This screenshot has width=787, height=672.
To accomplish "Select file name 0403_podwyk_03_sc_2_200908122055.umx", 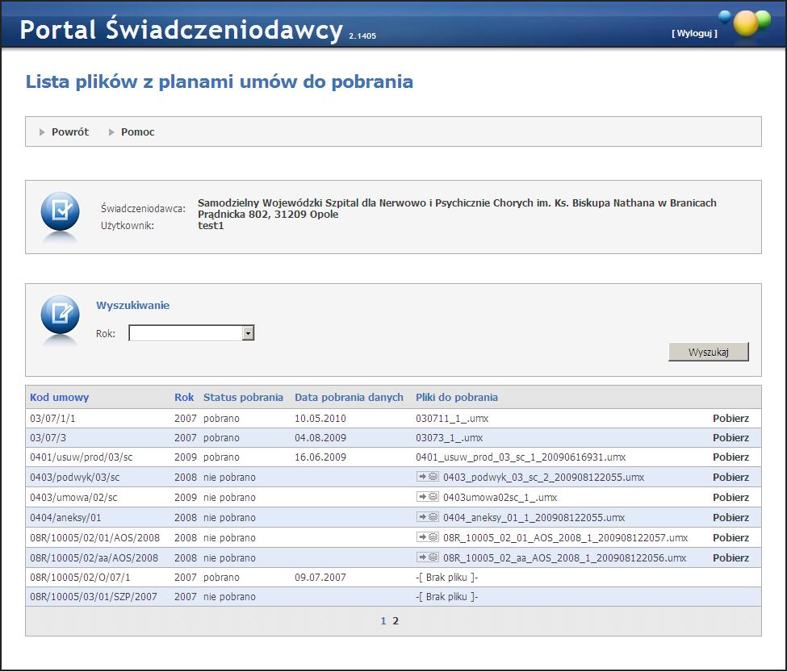I will click(543, 478).
